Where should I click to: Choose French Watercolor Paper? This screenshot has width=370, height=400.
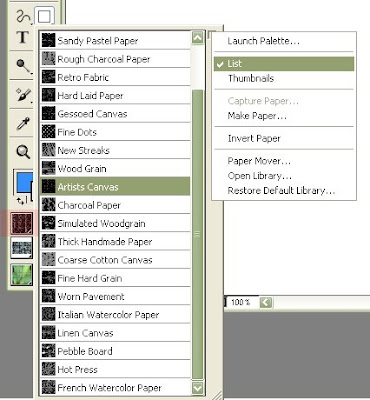[x=115, y=387]
